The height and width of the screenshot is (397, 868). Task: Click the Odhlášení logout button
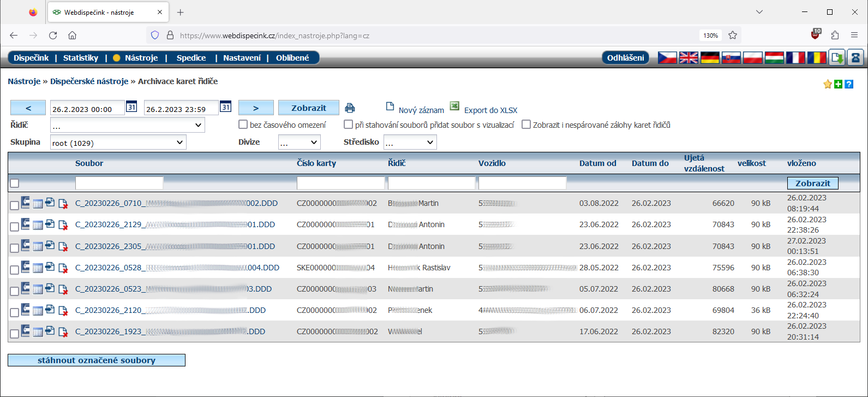[x=625, y=58]
